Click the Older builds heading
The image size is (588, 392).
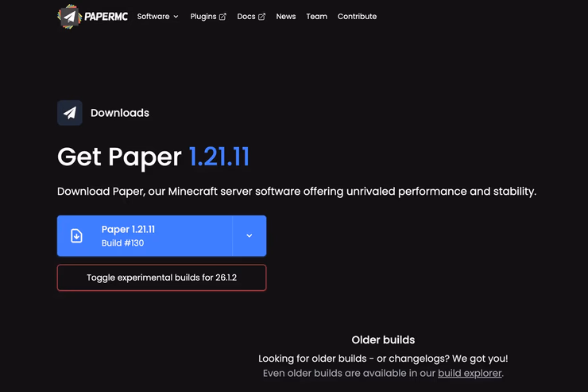point(383,340)
